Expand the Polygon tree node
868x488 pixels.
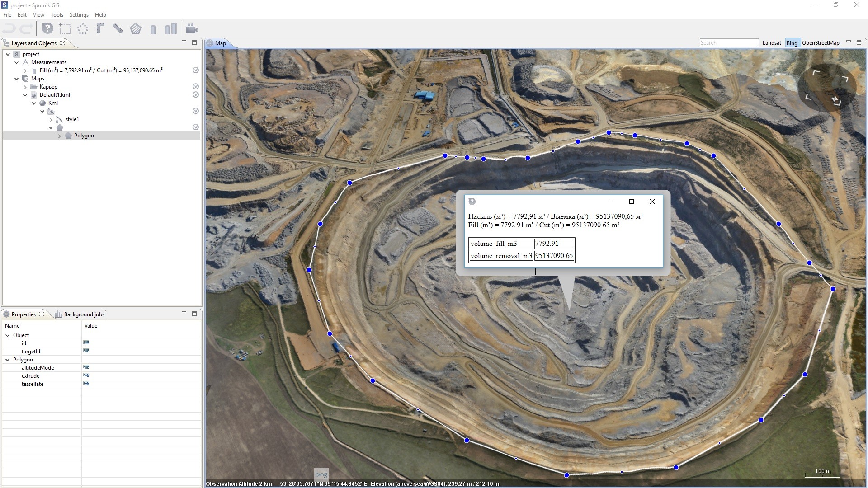(x=60, y=136)
